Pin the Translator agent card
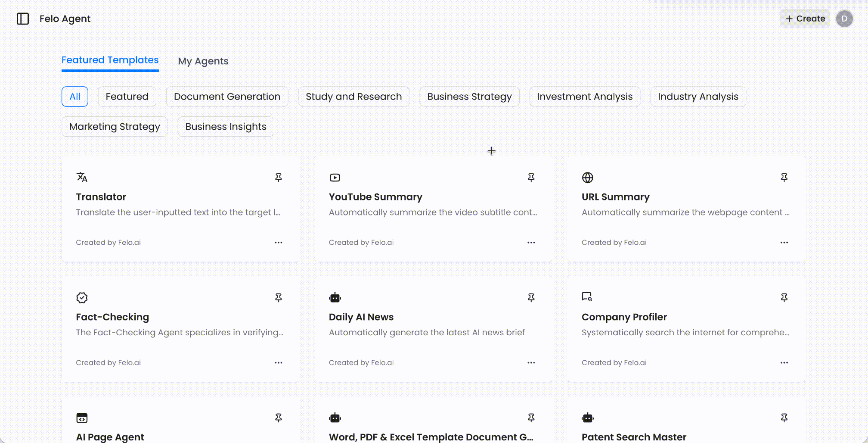The height and width of the screenshot is (443, 868). coord(279,177)
